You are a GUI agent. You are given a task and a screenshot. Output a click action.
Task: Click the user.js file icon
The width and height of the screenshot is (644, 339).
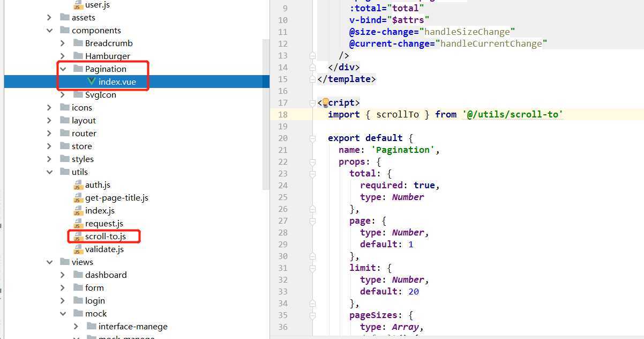[78, 5]
